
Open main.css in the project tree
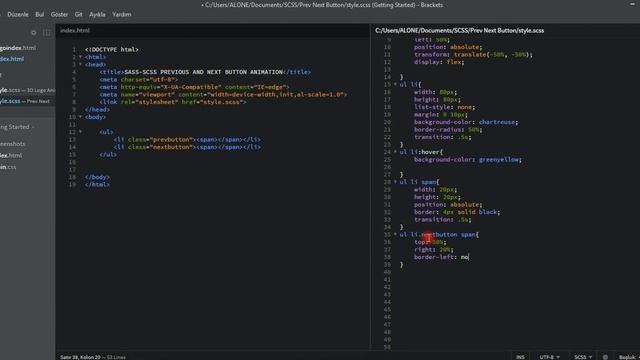pyautogui.click(x=9, y=167)
